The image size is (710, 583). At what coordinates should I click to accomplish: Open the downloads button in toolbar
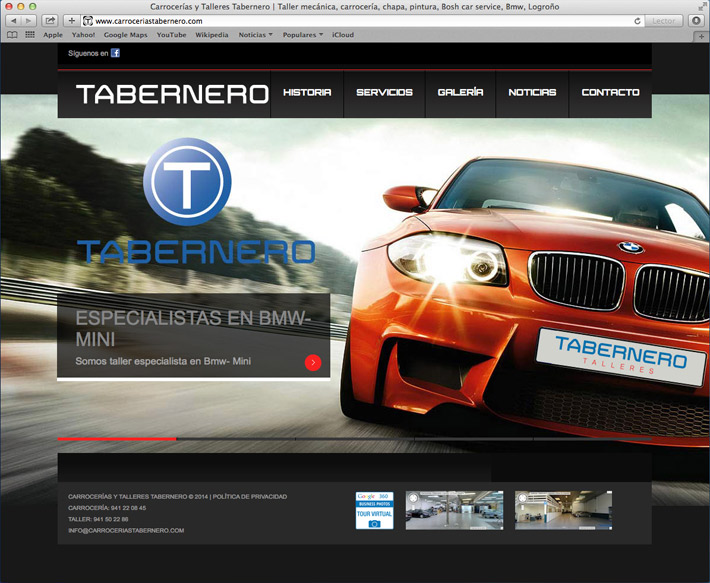pos(696,21)
